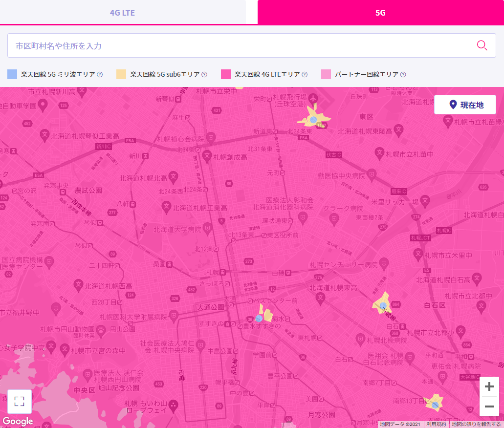The height and width of the screenshot is (428, 504).
Task: Click the light pink partner area swatch
Action: point(326,74)
